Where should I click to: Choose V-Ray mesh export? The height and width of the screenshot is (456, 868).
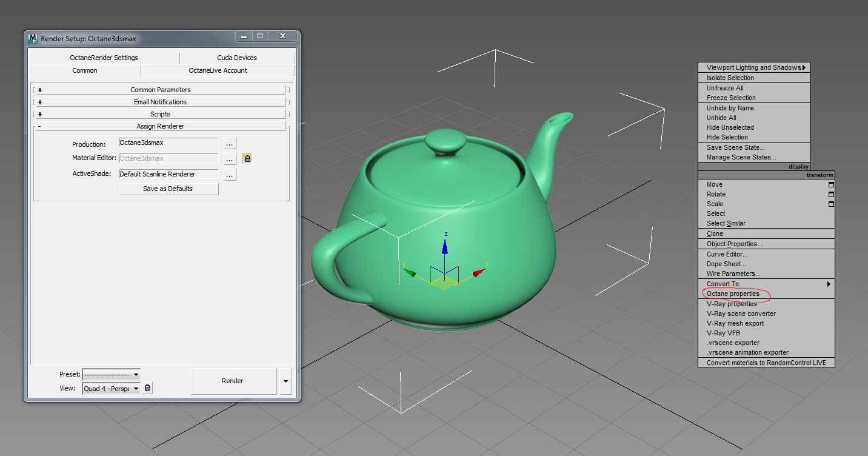coord(766,323)
